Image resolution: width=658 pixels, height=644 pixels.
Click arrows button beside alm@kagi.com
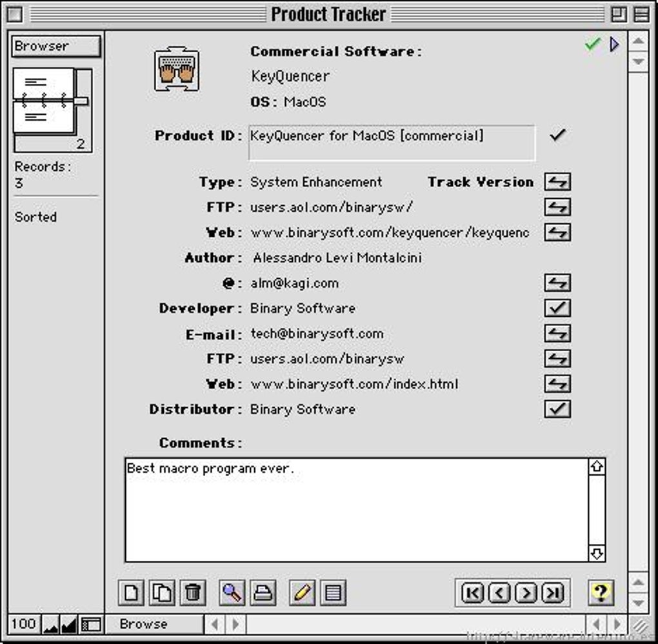[557, 283]
